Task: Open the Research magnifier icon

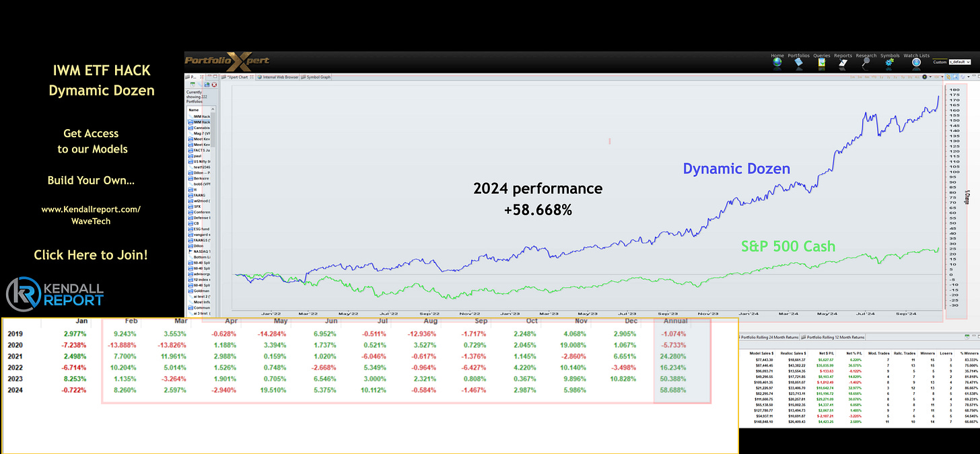Action: [867, 63]
